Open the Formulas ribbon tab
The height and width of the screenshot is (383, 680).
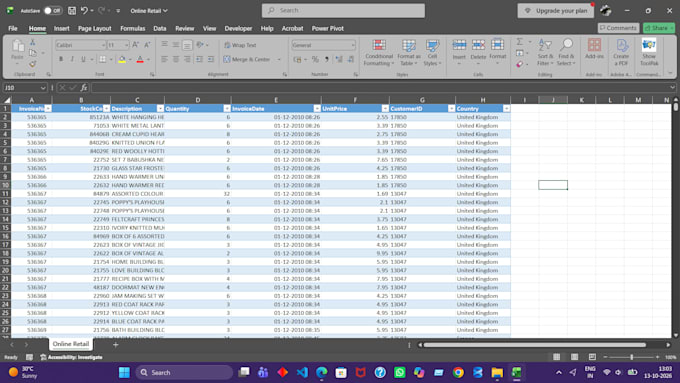133,28
